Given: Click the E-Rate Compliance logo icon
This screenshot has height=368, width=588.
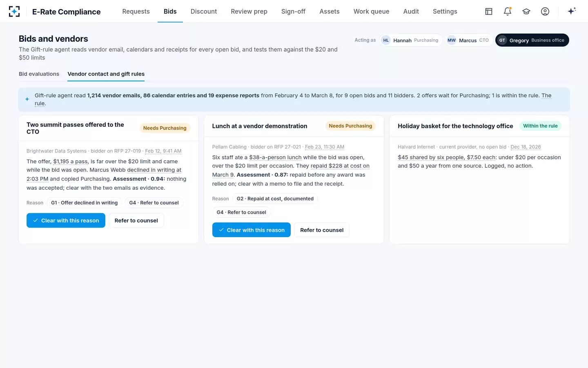Looking at the screenshot, I should tap(14, 11).
